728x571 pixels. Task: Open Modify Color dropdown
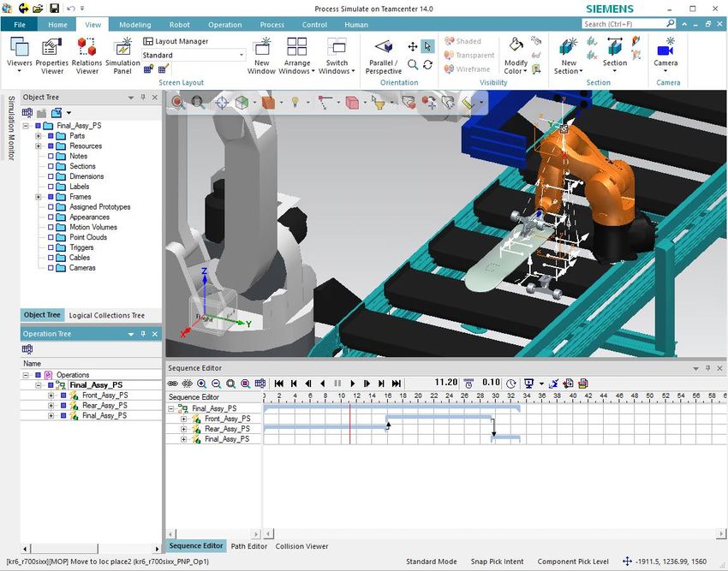point(516,56)
